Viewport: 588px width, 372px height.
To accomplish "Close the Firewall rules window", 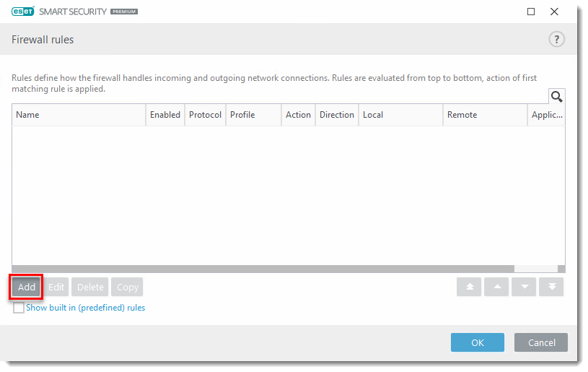I will click(x=554, y=12).
